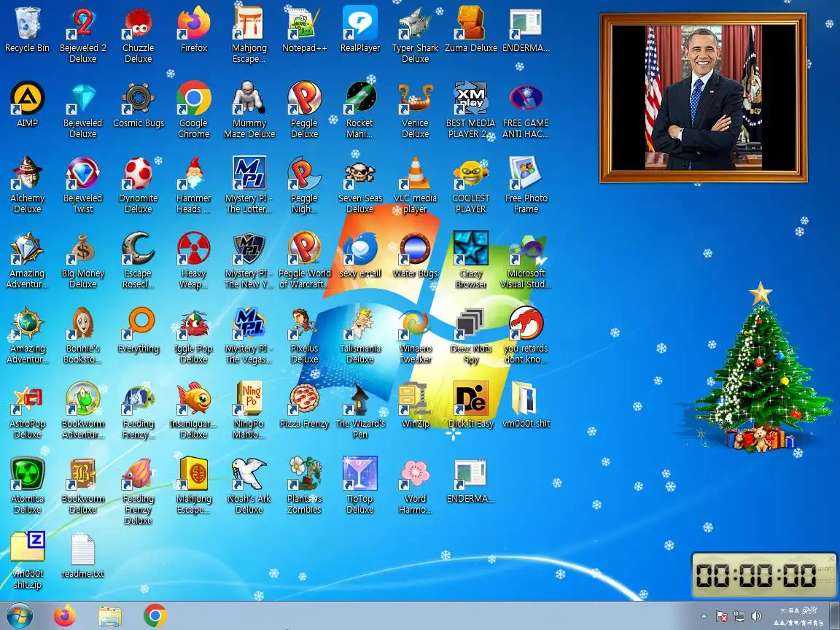840x630 pixels.
Task: Select the readme.txt file
Action: [x=83, y=554]
